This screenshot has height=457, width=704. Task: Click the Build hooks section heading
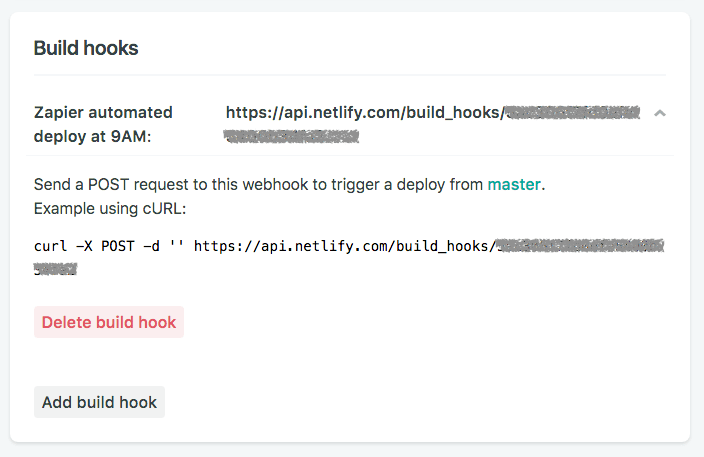(86, 48)
